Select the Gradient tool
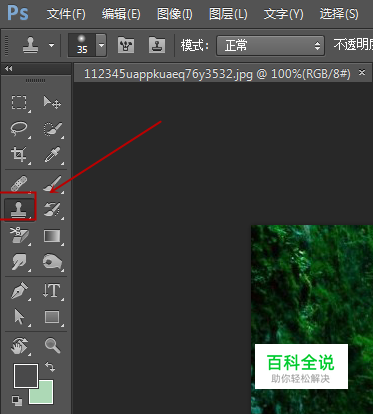This screenshot has height=414, width=373. point(52,236)
